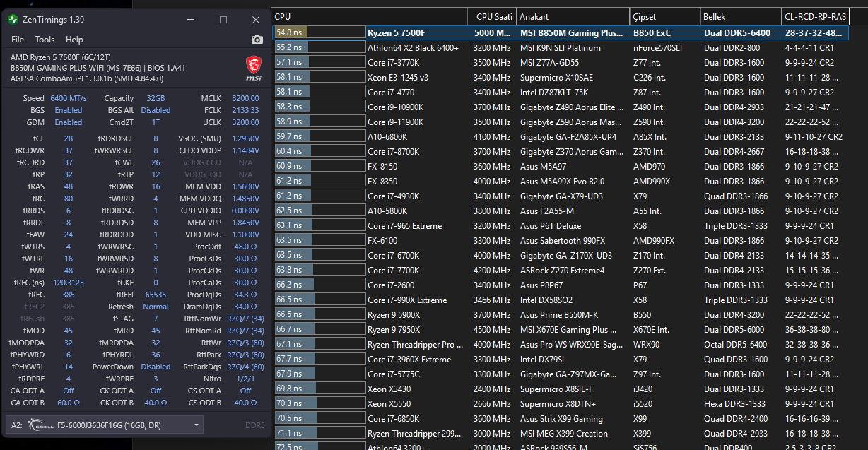Sort by the CPU Saati column header
Viewport: 868px width, 450px height.
[x=492, y=16]
